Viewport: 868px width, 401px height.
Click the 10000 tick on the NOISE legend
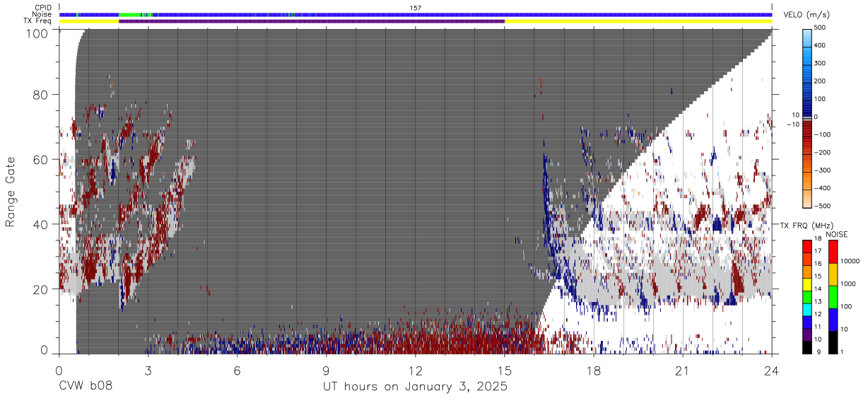coord(851,261)
